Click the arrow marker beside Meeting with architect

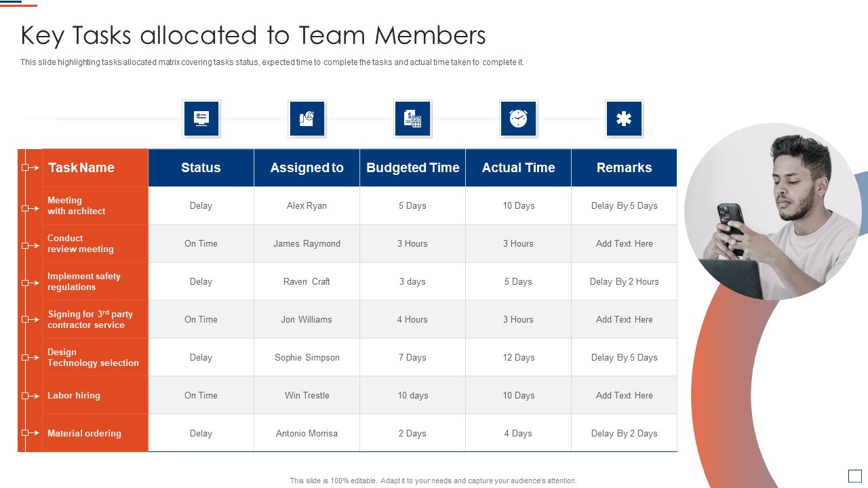coord(30,208)
